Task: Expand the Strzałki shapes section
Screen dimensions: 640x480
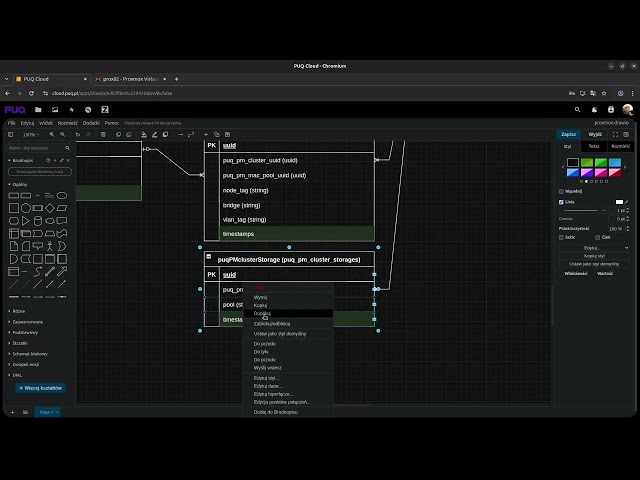Action: coord(20,343)
